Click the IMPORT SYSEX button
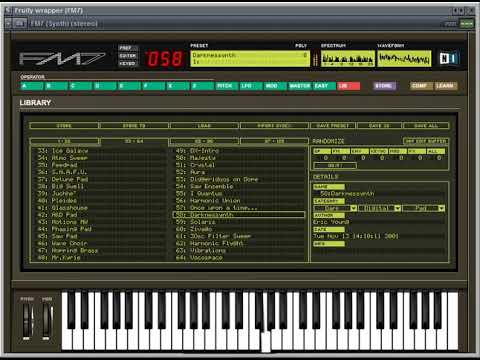The width and height of the screenshot is (480, 360). [x=274, y=126]
